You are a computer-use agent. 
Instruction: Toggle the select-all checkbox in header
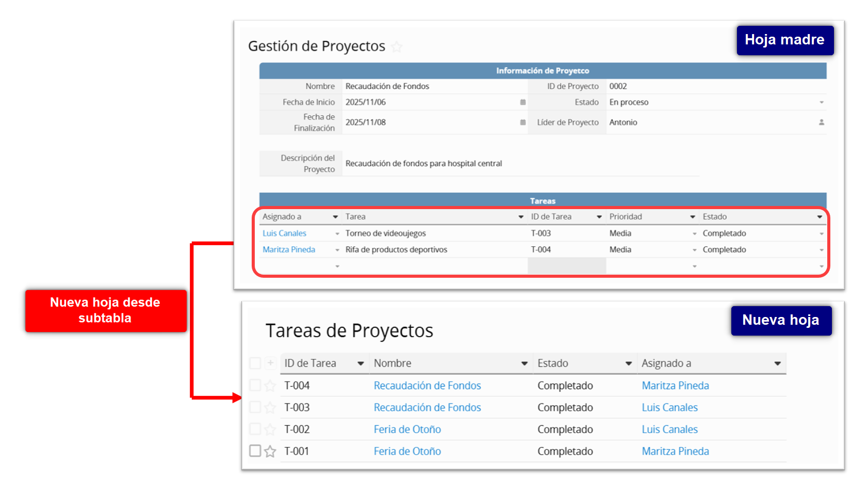click(x=255, y=363)
